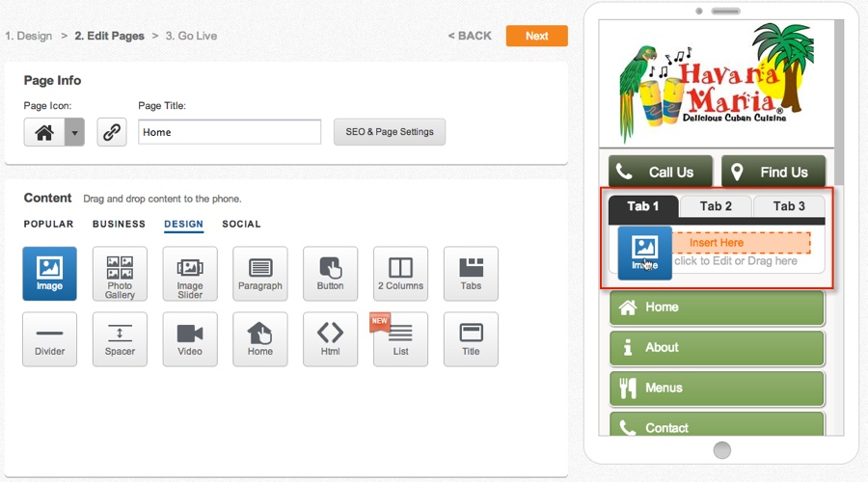
Task: Click the Havana Mania logo image
Action: [x=717, y=84]
